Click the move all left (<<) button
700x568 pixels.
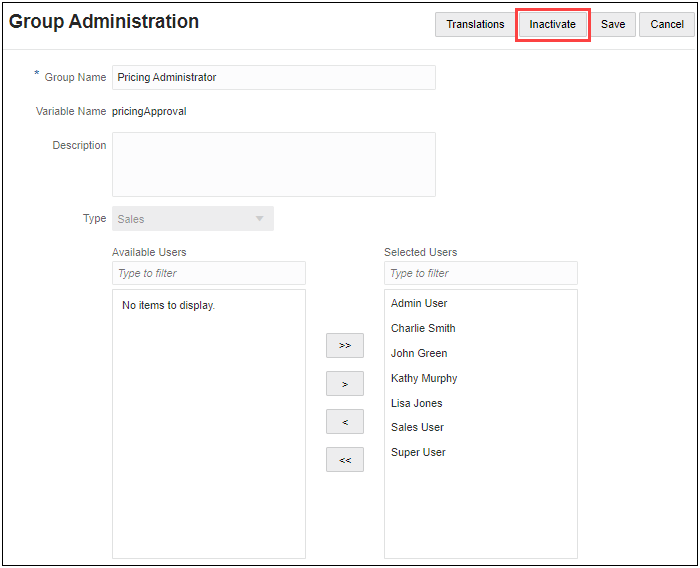tap(345, 460)
